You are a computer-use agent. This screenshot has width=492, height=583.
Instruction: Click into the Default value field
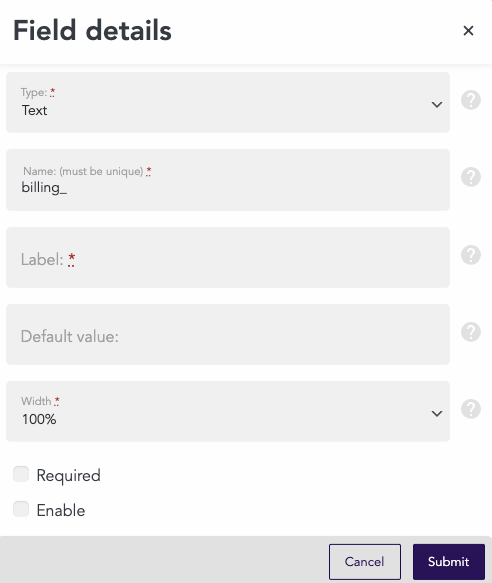228,334
